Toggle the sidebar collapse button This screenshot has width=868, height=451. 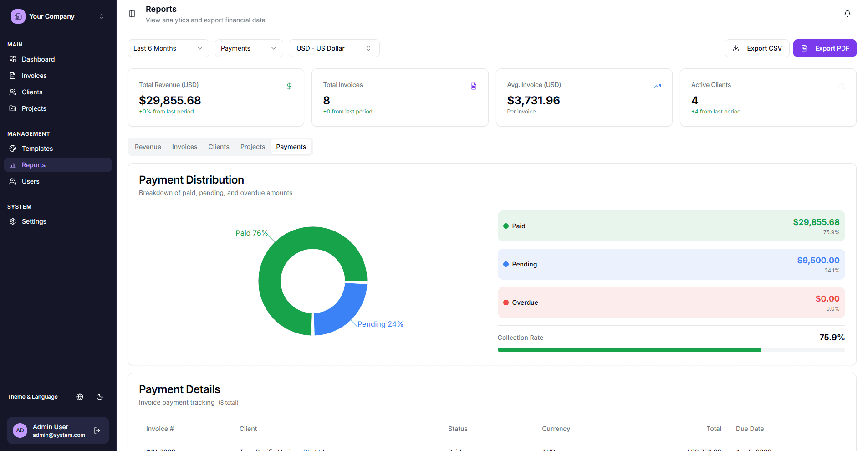pos(132,14)
